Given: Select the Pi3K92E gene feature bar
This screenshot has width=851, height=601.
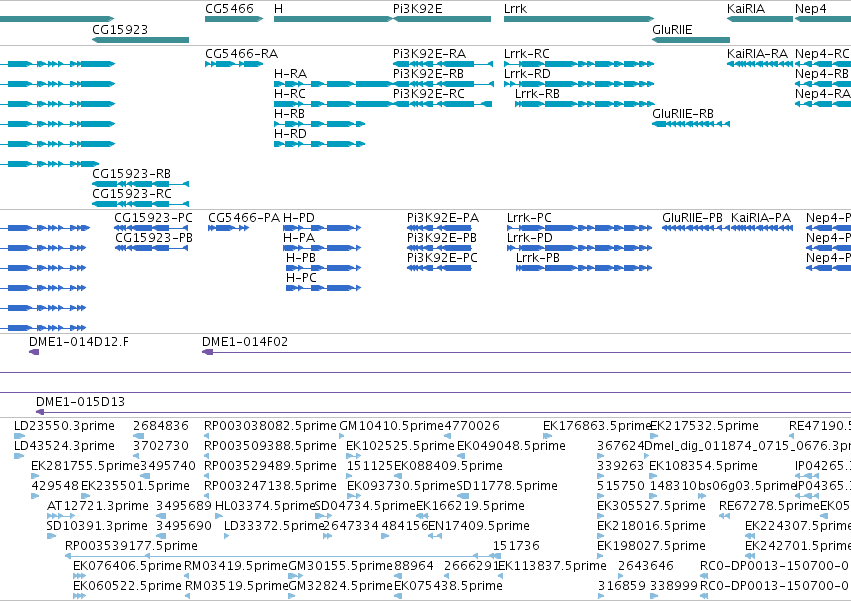Looking at the screenshot, I should pos(442,19).
